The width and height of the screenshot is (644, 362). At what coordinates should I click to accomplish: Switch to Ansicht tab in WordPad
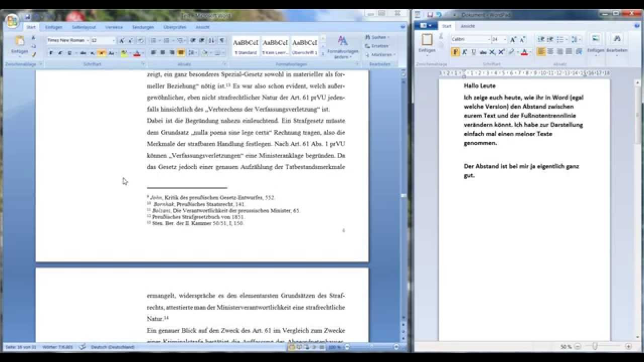[468, 26]
